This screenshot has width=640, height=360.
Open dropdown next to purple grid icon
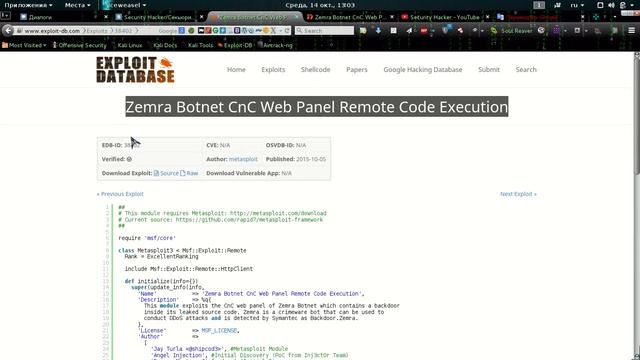(565, 31)
